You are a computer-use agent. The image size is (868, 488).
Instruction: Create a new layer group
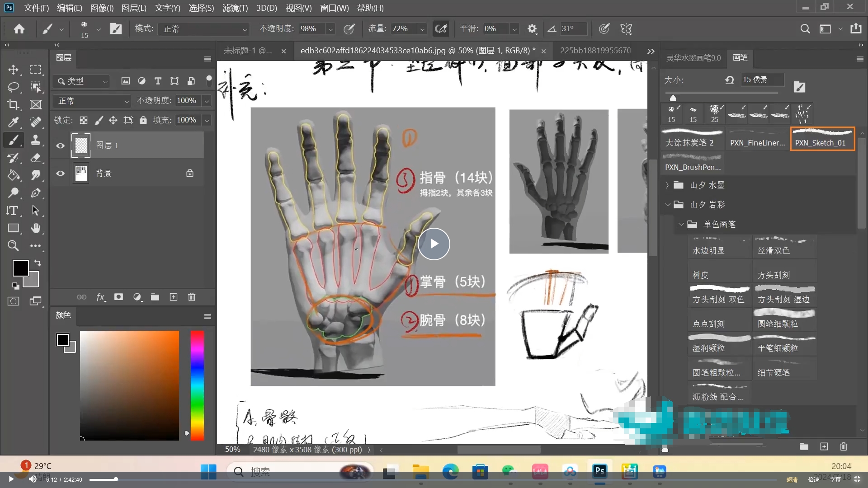(155, 297)
